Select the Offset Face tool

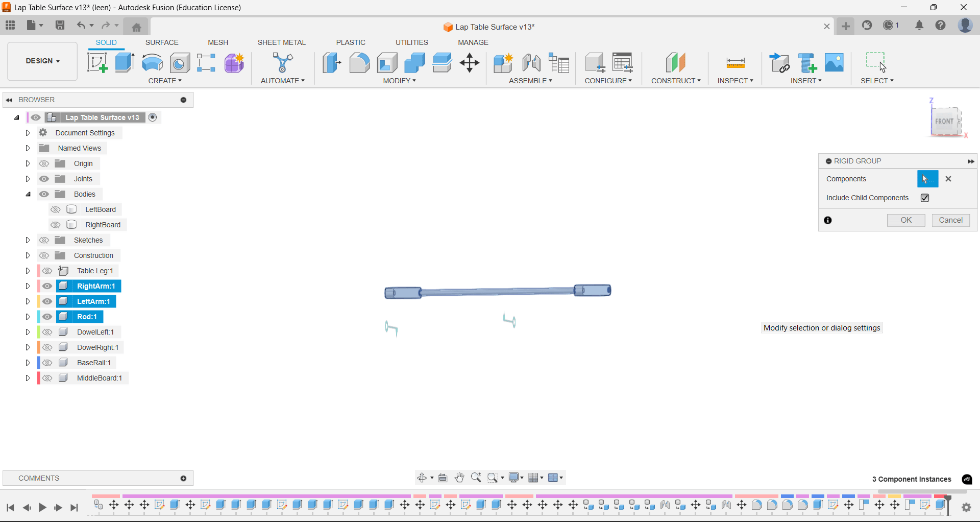442,63
